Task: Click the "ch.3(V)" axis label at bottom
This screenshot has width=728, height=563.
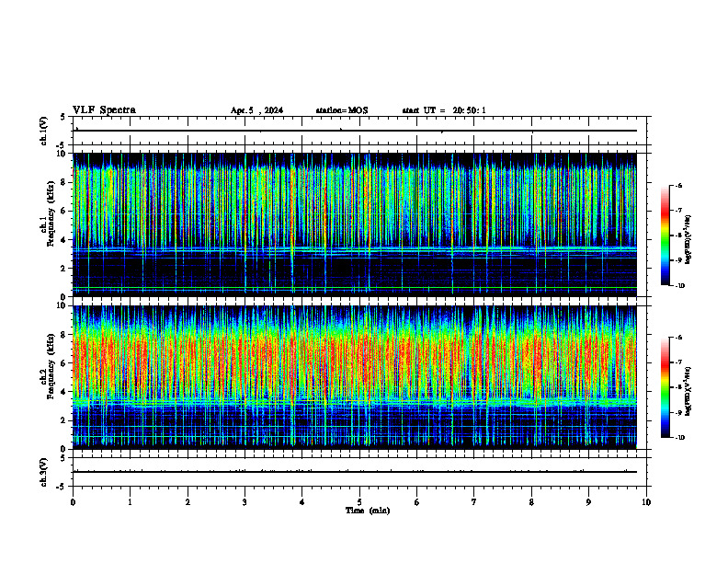Action: point(43,473)
